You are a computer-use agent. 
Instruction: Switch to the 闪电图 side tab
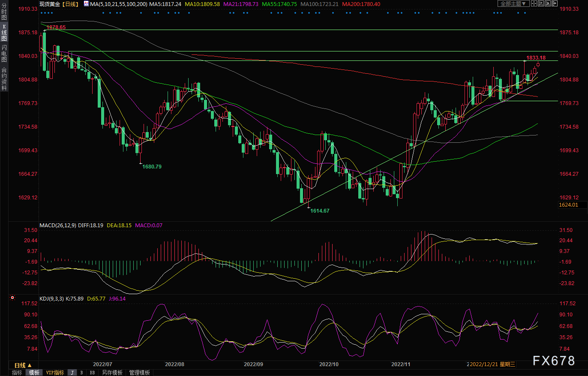(4, 53)
